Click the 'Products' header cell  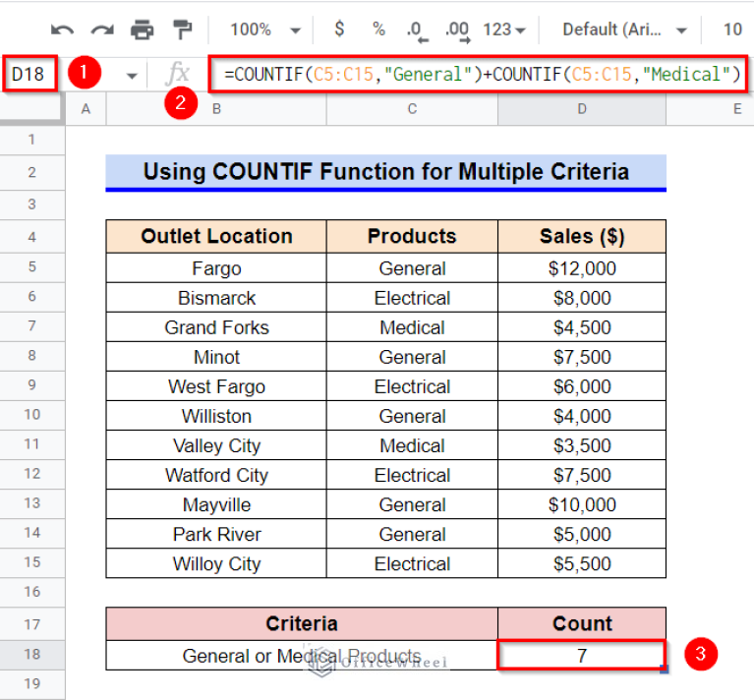click(x=412, y=237)
